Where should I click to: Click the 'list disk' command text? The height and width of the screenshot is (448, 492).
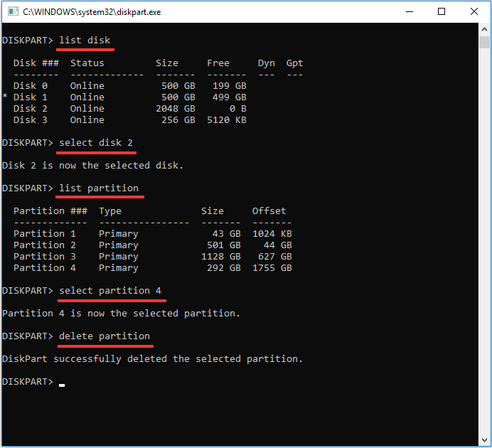point(85,40)
